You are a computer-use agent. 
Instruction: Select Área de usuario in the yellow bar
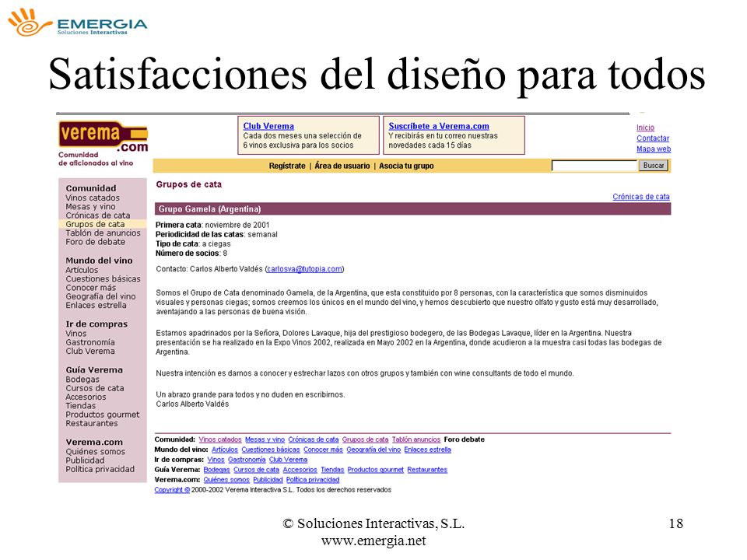[x=342, y=166]
